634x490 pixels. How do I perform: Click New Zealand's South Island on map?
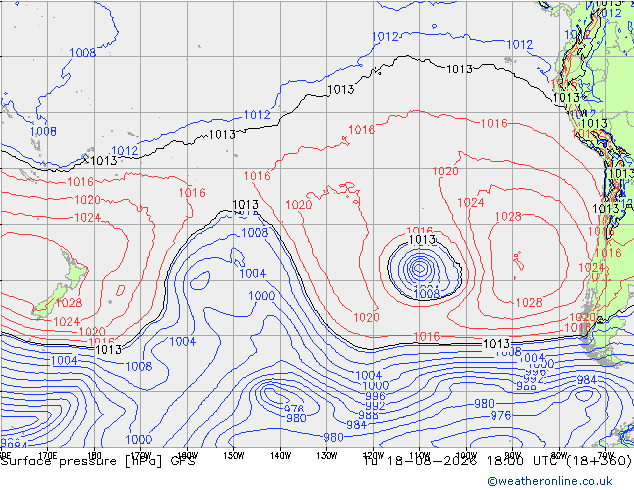(x=51, y=302)
